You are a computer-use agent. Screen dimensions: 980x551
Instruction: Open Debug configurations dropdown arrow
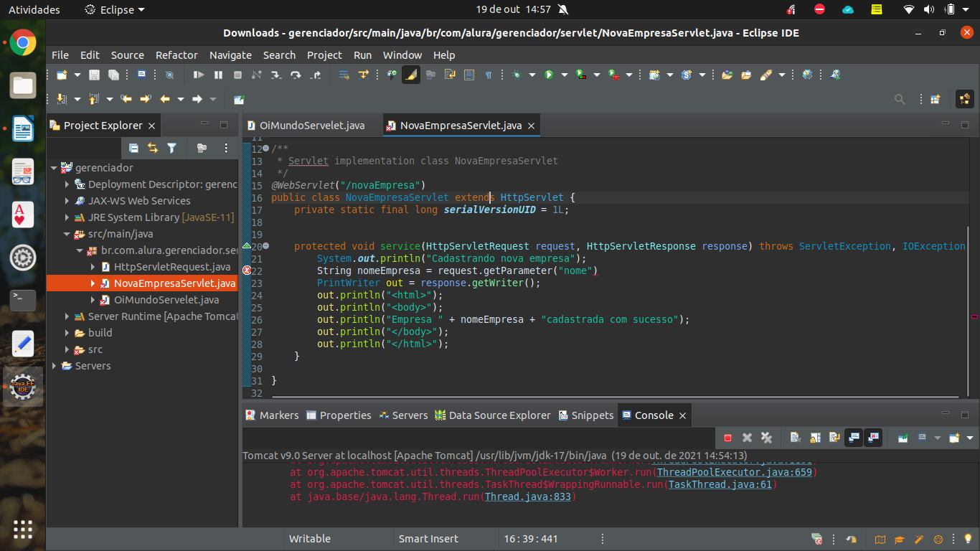tap(532, 75)
